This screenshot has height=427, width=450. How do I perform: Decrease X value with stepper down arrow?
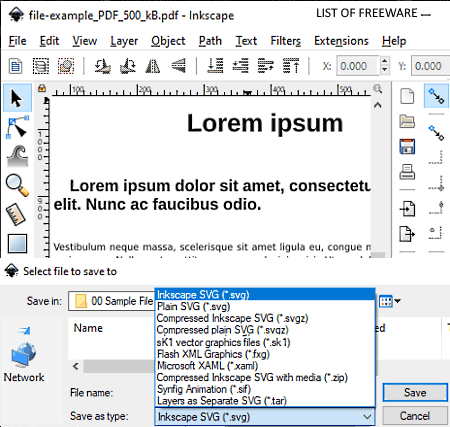tap(384, 70)
